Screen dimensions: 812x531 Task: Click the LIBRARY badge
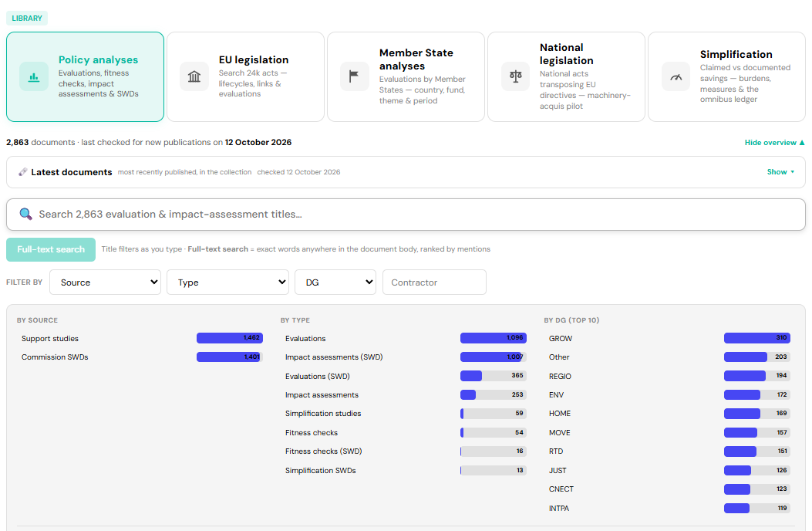tap(27, 19)
